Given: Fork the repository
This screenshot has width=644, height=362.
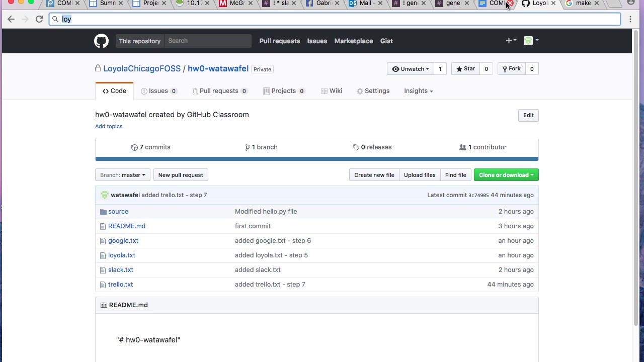Looking at the screenshot, I should point(511,69).
